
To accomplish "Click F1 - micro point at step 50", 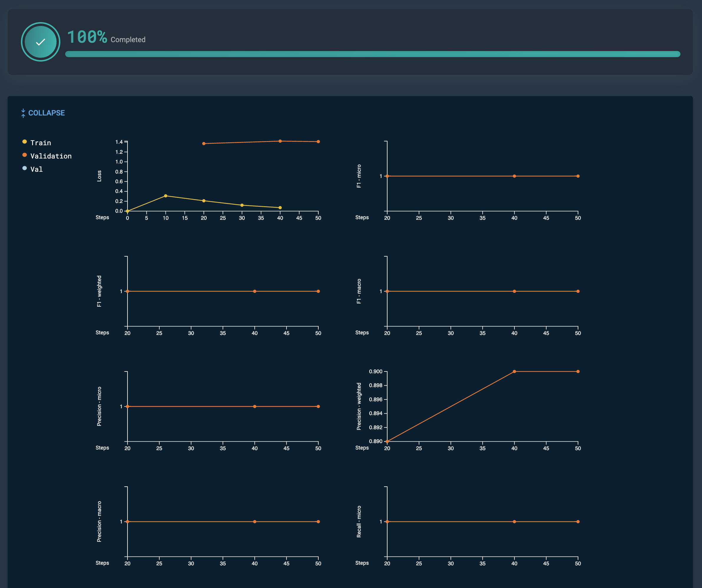I will coord(578,176).
